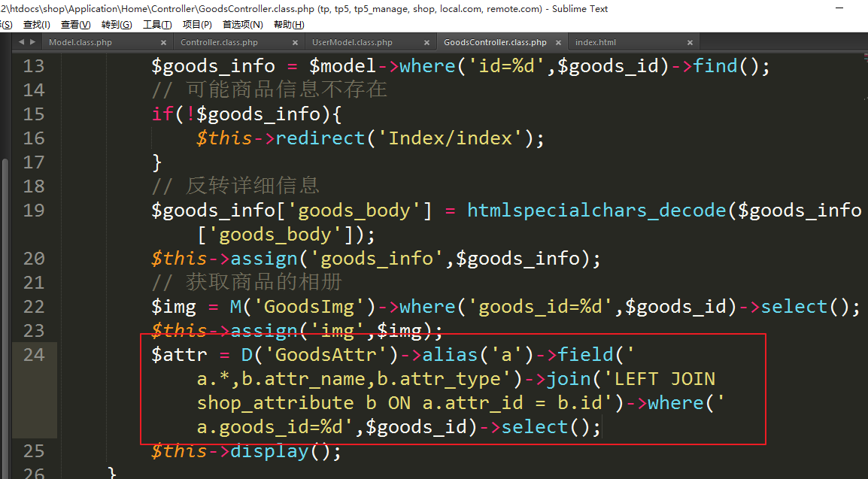Close the Model.class.php tab

[x=163, y=43]
